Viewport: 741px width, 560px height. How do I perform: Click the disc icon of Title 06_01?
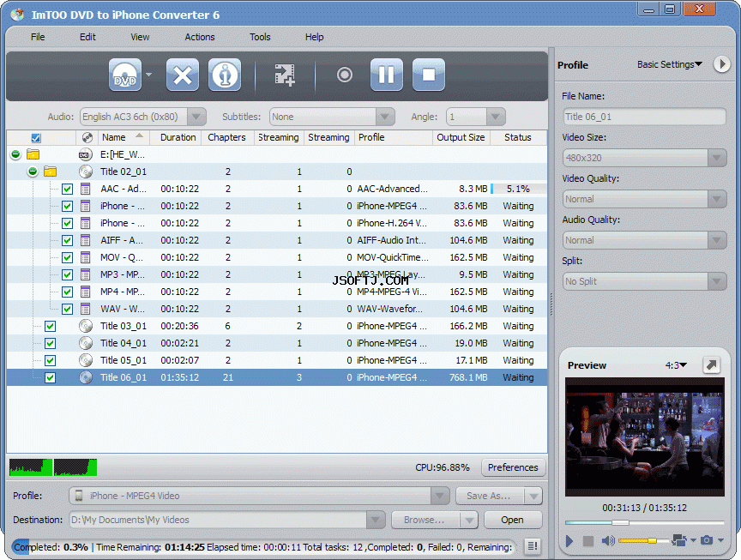pyautogui.click(x=86, y=377)
